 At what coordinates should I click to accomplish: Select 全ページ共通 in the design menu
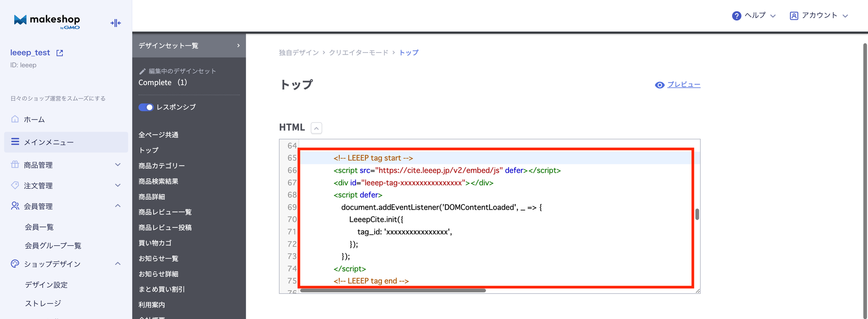(x=158, y=135)
